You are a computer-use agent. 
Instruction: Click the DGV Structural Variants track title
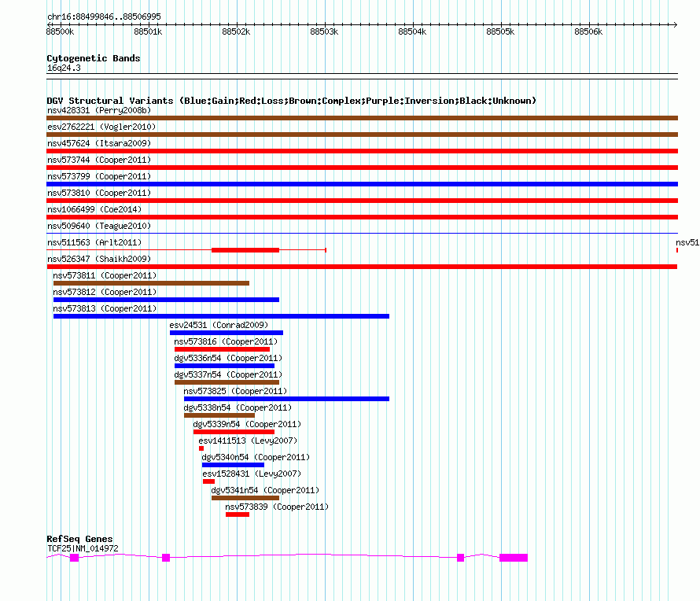(292, 101)
